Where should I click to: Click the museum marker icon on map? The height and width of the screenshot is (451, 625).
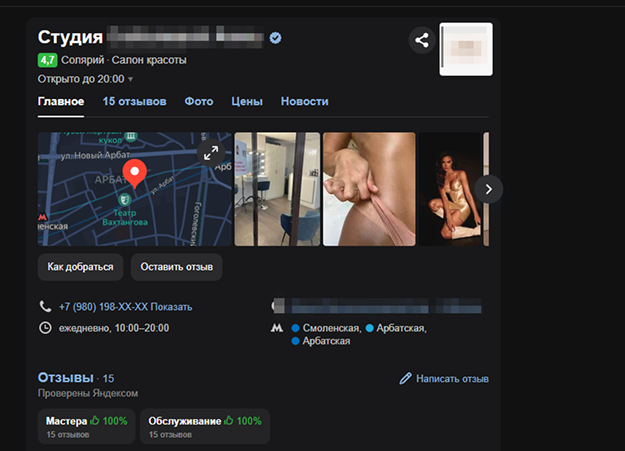[130, 136]
